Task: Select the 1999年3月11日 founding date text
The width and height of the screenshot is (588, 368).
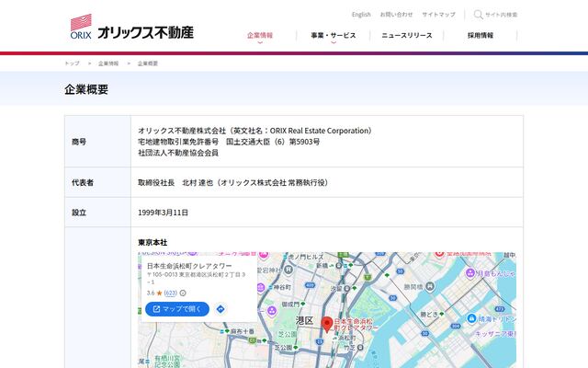Action: [x=164, y=213]
